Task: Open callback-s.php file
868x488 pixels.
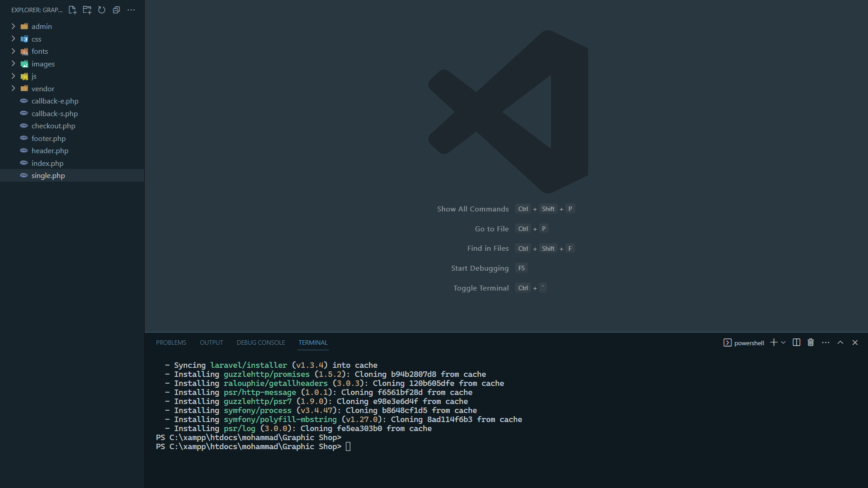Action: pyautogui.click(x=72, y=113)
